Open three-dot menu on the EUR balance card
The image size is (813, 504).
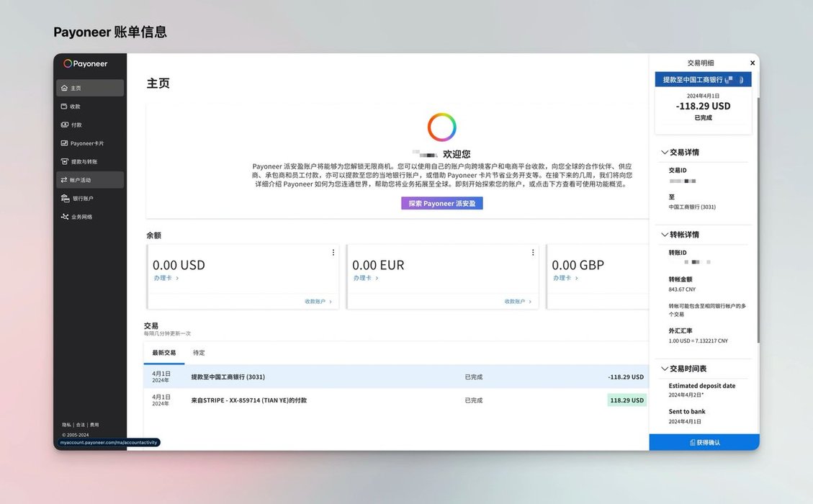click(533, 253)
